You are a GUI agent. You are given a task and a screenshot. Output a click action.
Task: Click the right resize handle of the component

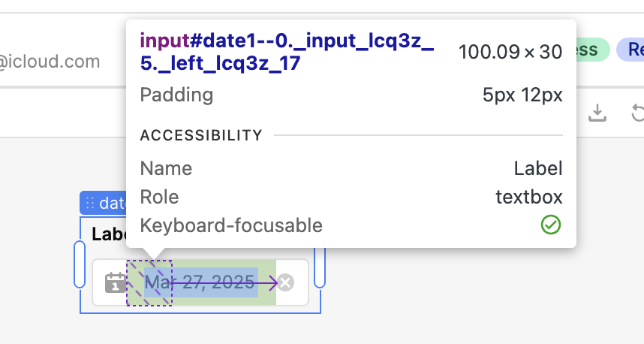pos(320,267)
